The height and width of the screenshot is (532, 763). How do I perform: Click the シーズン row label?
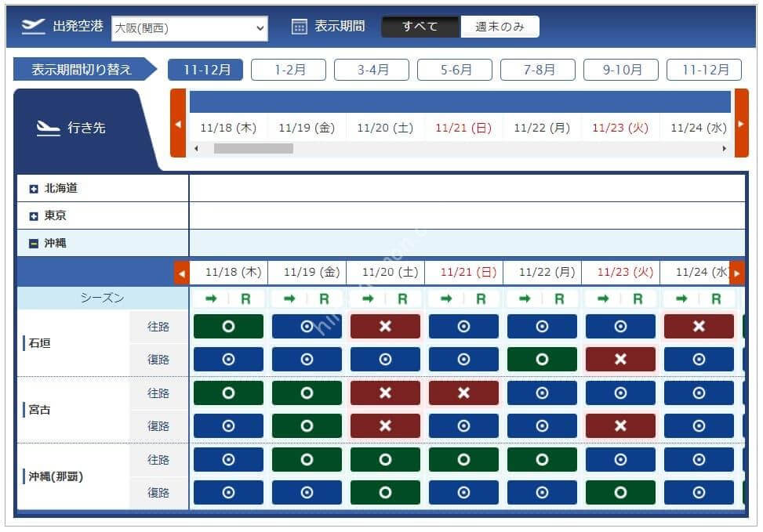(102, 298)
